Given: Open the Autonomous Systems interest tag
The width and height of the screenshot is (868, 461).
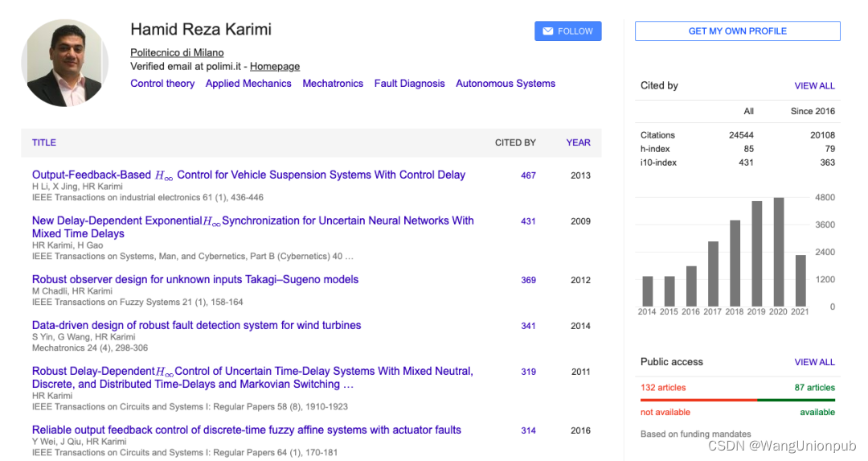Looking at the screenshot, I should click(505, 84).
